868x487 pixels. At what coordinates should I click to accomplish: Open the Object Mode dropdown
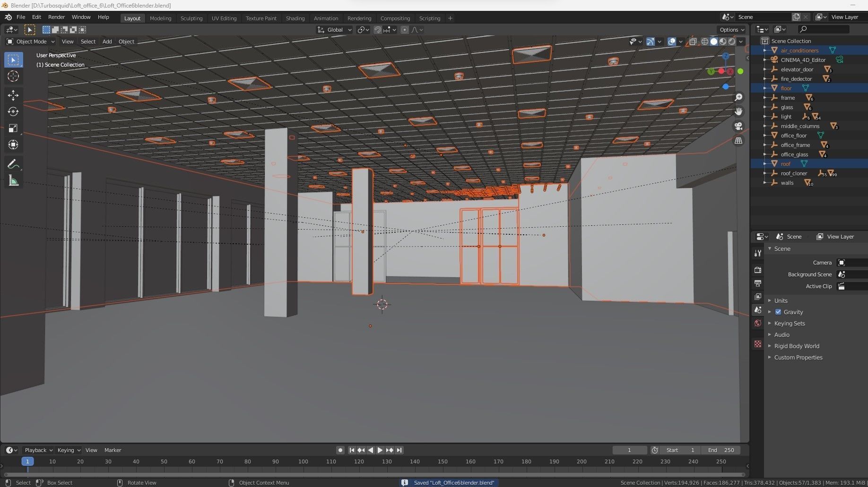pyautogui.click(x=31, y=42)
